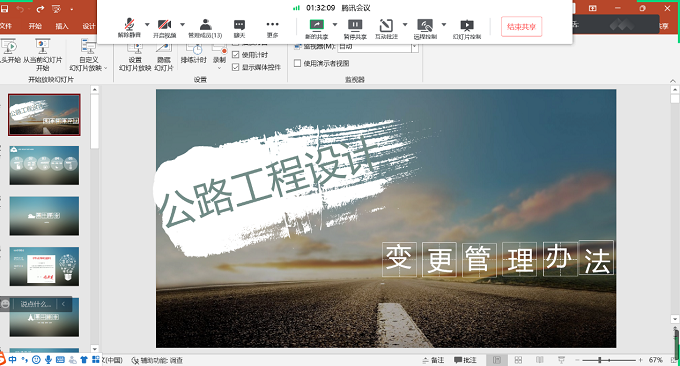Open the monitor selection combo box
Image resolution: width=680 pixels, height=366 pixels.
click(378, 46)
